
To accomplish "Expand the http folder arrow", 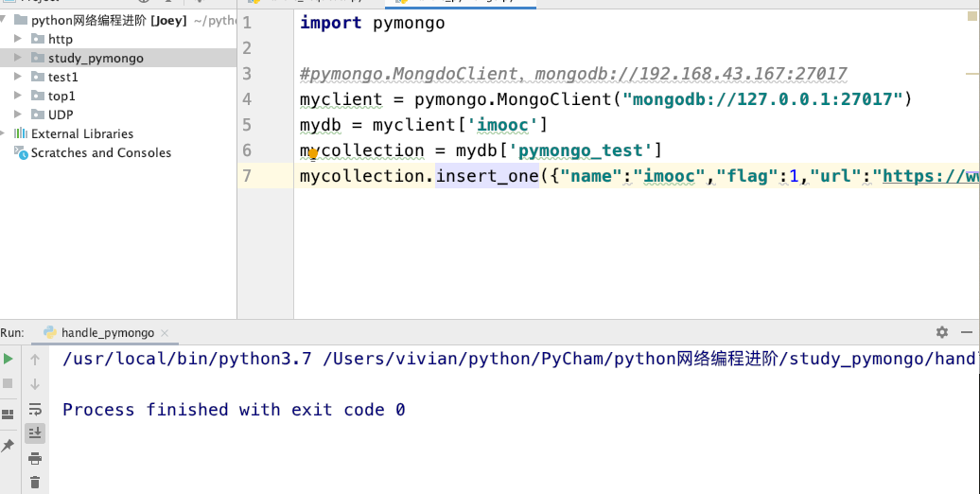I will click(x=18, y=39).
